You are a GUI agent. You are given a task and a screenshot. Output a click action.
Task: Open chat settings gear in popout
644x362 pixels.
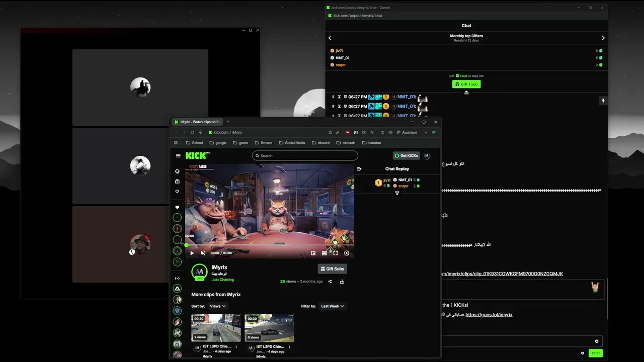point(583,353)
